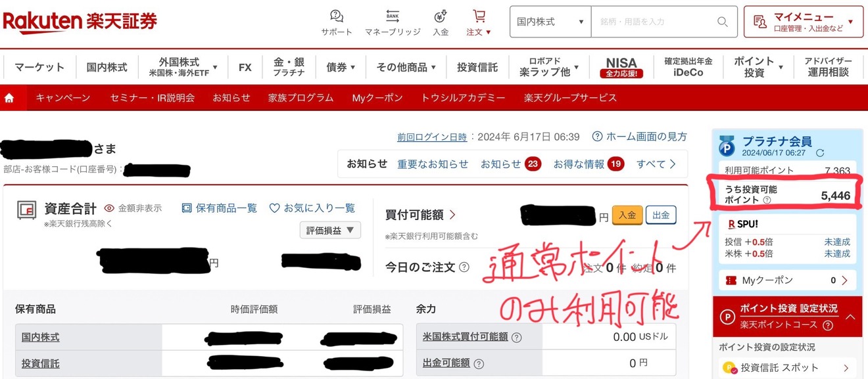868x379 pixels.
Task: Click the 出金 button
Action: click(x=661, y=215)
